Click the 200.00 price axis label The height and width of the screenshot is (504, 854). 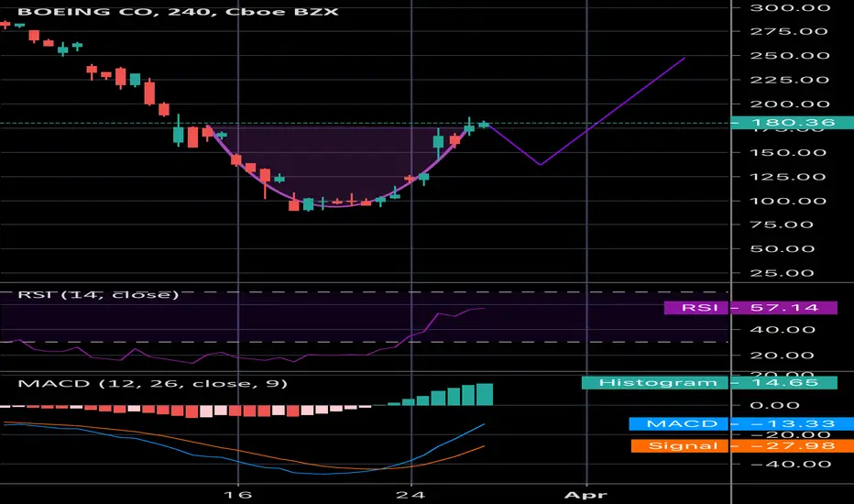tap(790, 104)
